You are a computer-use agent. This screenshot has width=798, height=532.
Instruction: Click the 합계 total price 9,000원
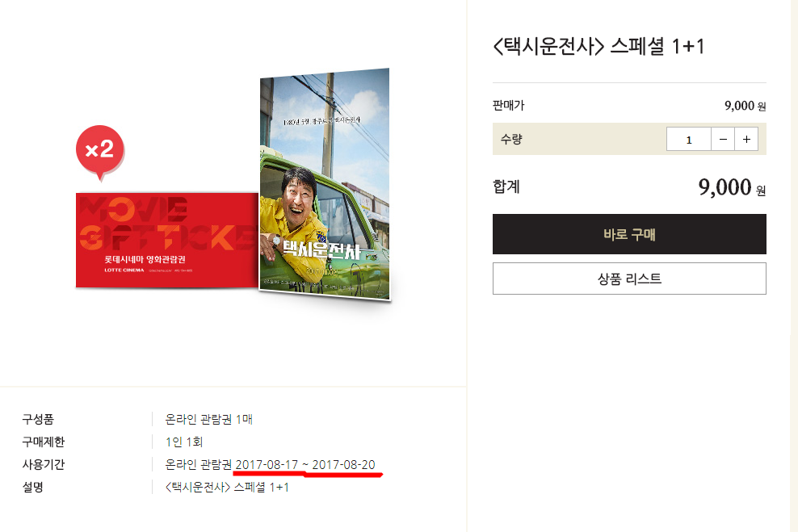click(732, 187)
